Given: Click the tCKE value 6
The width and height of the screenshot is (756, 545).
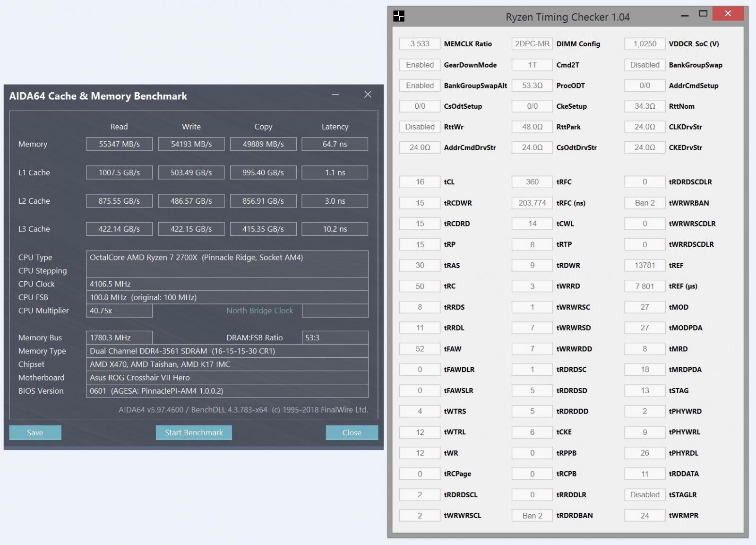Looking at the screenshot, I should [x=532, y=432].
